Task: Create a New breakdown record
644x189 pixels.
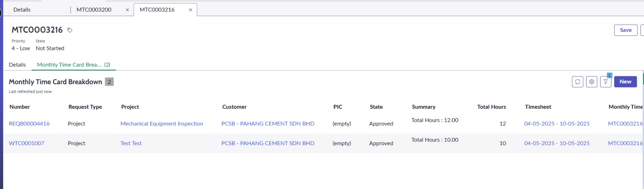Action: click(x=625, y=82)
